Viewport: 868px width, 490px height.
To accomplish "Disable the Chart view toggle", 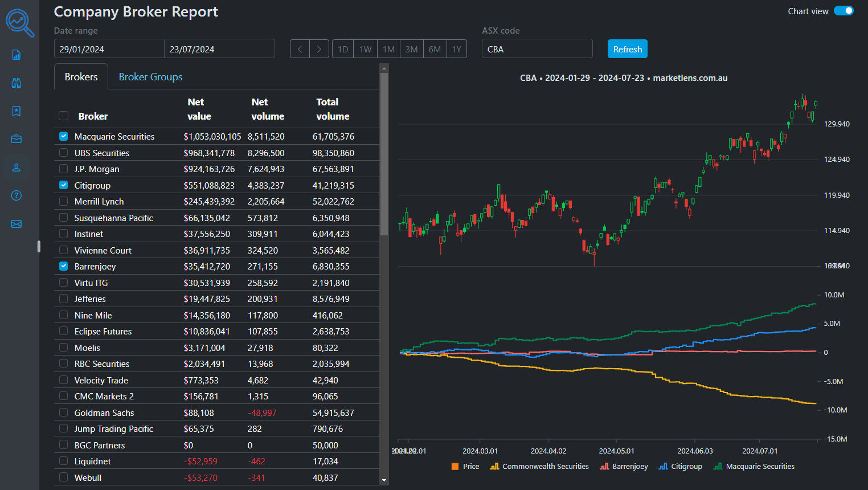I will pyautogui.click(x=844, y=10).
